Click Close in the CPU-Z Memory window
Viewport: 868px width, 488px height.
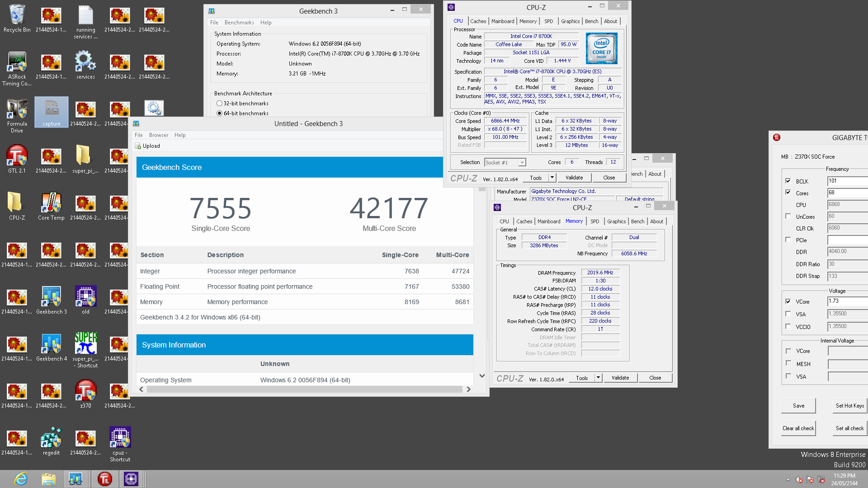[x=655, y=378]
